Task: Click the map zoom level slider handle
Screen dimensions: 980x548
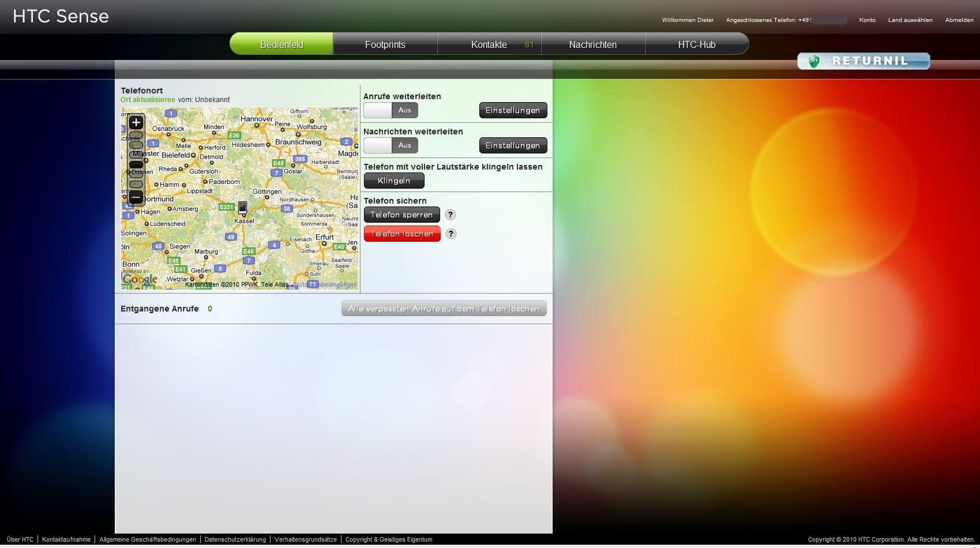Action: (x=136, y=164)
